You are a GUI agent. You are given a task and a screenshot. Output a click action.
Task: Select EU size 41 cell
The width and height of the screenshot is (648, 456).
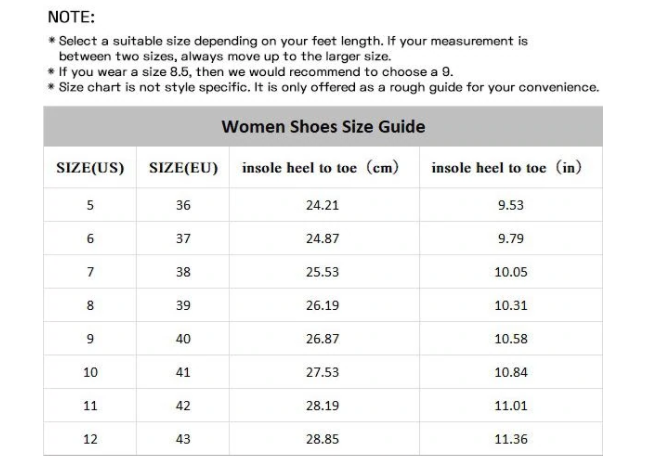pyautogui.click(x=183, y=372)
